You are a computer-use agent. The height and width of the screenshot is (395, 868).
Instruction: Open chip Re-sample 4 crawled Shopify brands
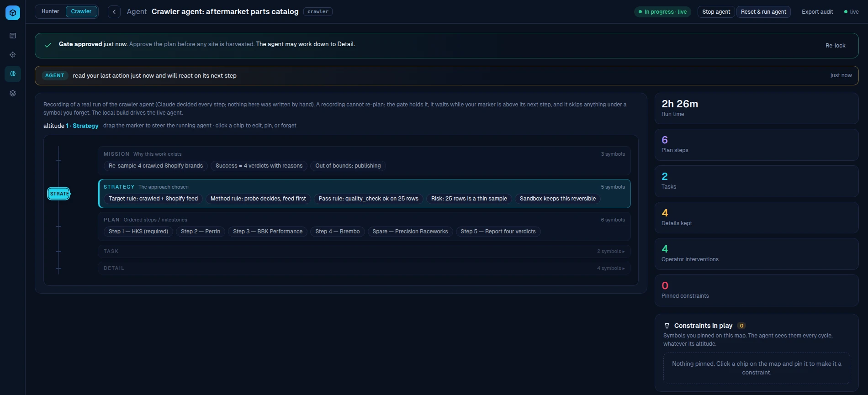coord(156,166)
